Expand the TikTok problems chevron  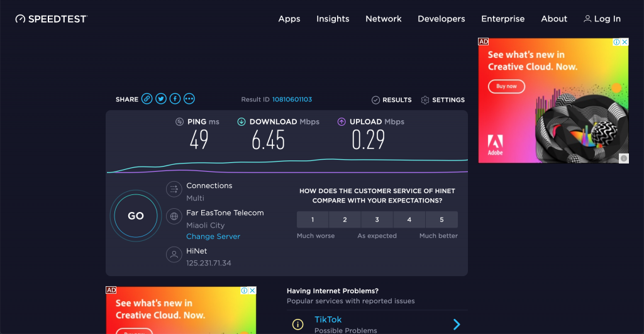[457, 325]
